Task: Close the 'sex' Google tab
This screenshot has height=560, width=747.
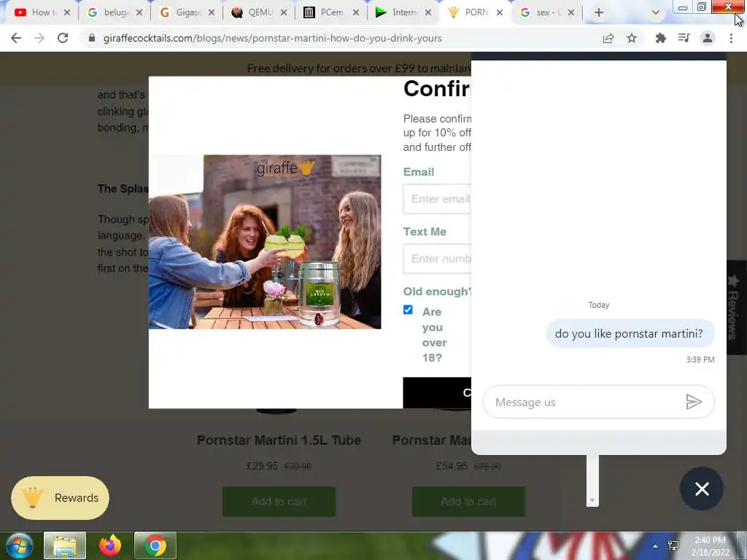Action: coord(571,13)
